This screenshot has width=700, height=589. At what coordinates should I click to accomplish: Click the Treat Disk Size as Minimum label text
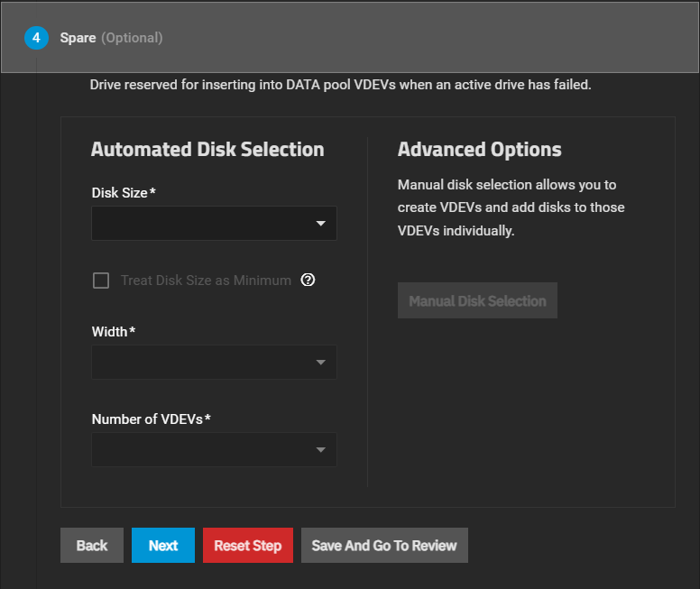coord(206,281)
